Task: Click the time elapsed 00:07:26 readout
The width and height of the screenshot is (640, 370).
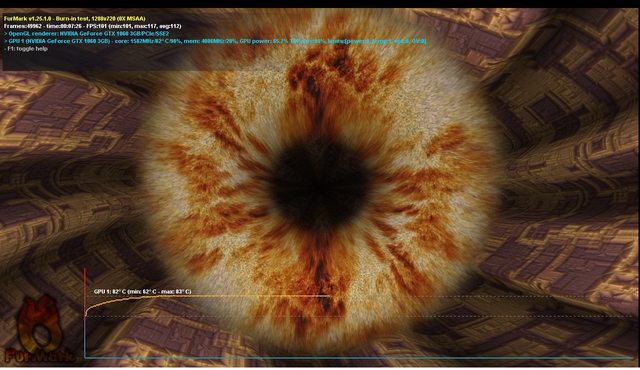Action: click(x=64, y=26)
